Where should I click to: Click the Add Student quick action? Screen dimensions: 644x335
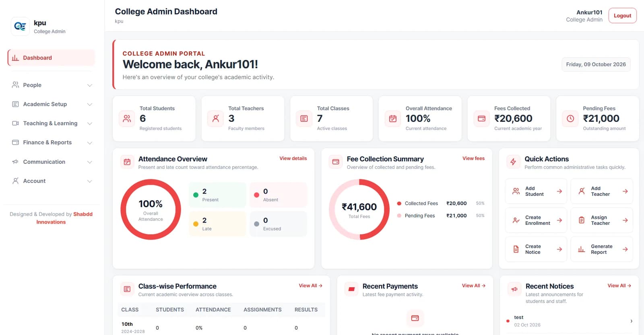[536, 191]
